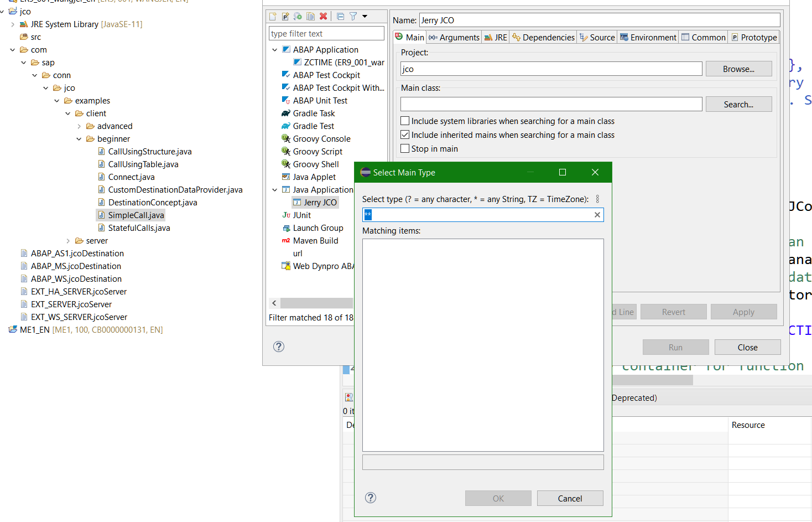Switch to the Arguments tab
This screenshot has width=812, height=522.
[454, 37]
